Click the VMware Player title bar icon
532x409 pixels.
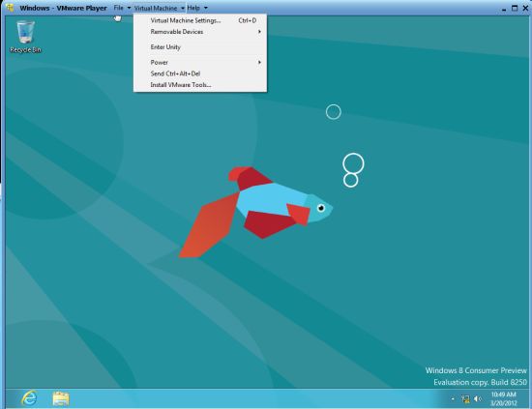click(11, 8)
